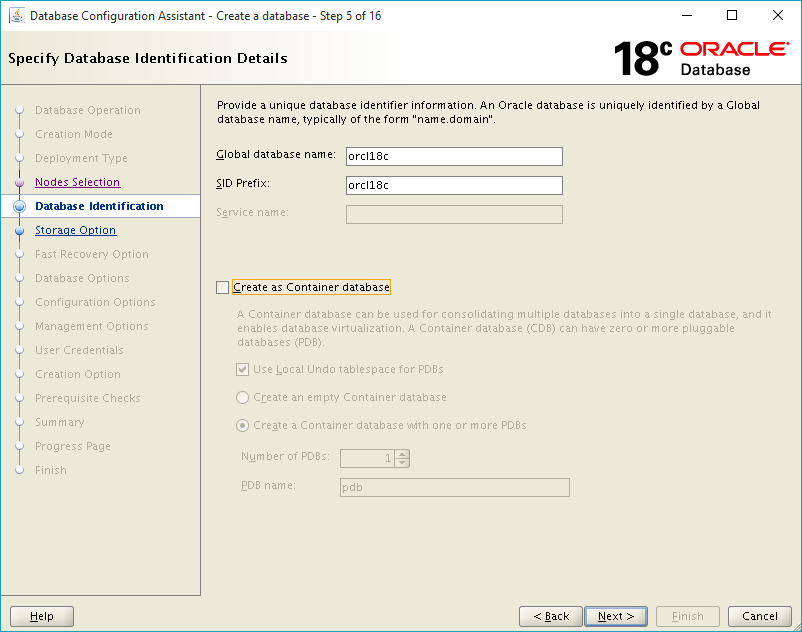The height and width of the screenshot is (632, 802).
Task: Toggle Use Local Undo tablespace for PDBs
Action: [x=242, y=369]
